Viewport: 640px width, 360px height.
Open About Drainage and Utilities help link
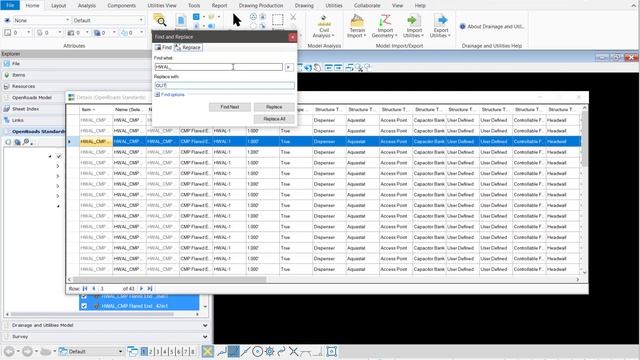(492, 27)
